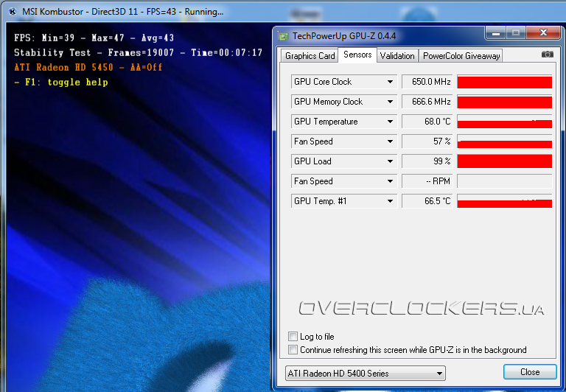Screen dimensions: 566x392
Task: Click the TechPowerUp GPU-Z 0.4.4 title
Action: [343, 36]
